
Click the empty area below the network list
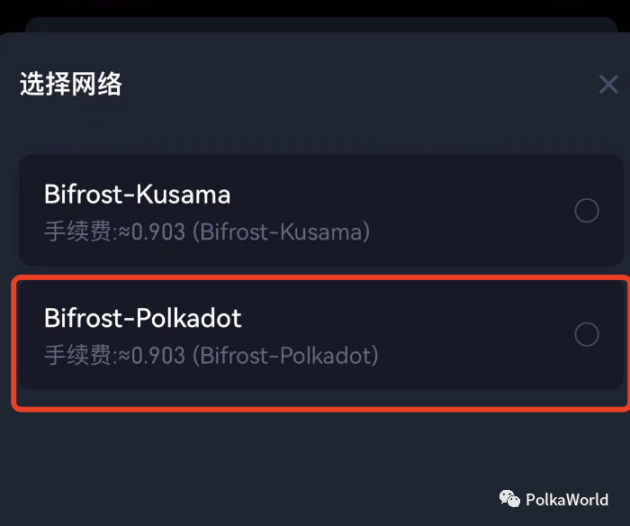[x=300, y=455]
